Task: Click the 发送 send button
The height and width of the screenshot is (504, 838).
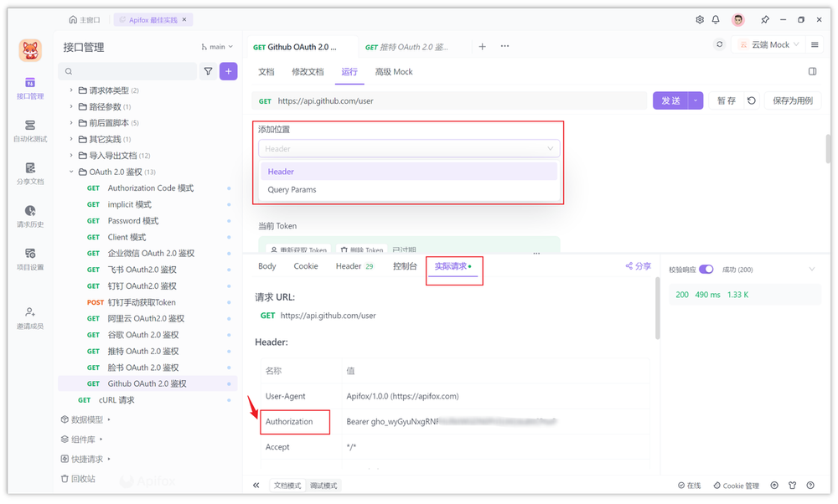Action: click(x=670, y=99)
